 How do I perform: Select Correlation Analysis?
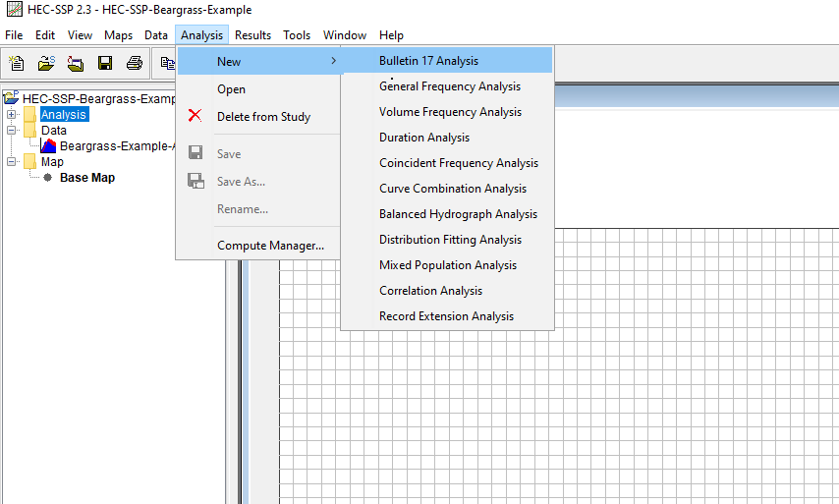click(x=447, y=291)
